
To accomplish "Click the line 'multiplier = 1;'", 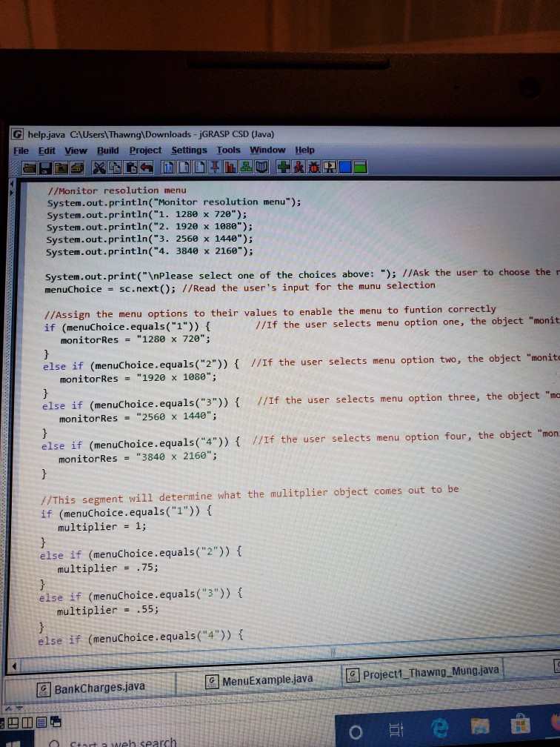I will 102,526.
